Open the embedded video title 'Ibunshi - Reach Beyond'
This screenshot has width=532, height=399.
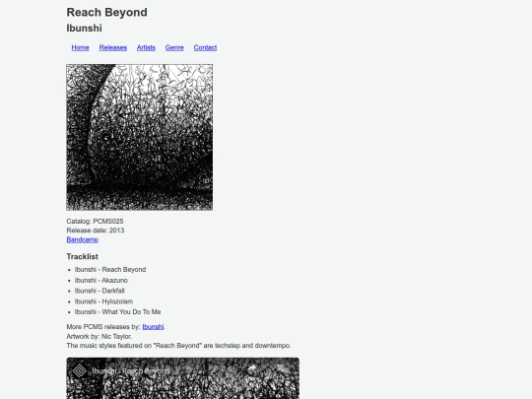click(x=131, y=370)
